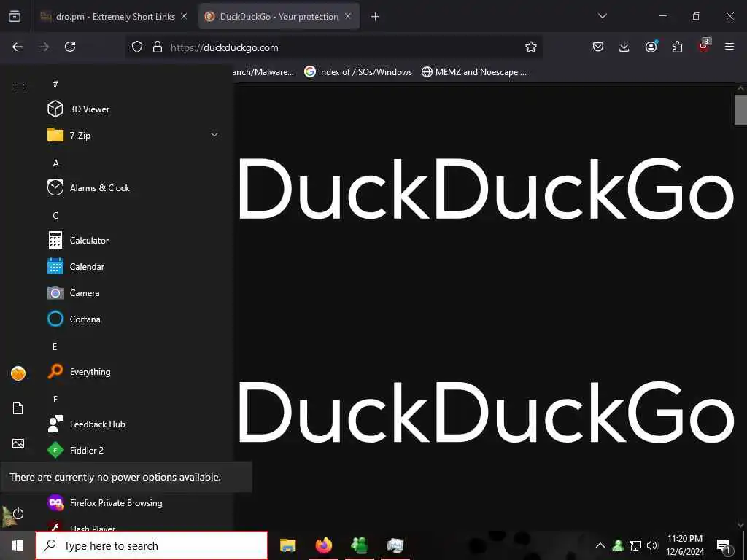Click the Windows Start button

(18, 545)
